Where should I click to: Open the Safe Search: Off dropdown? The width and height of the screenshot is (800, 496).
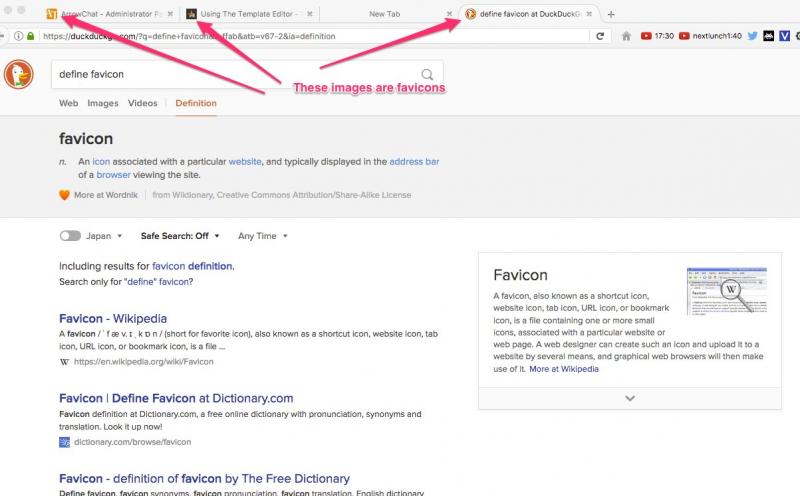point(180,236)
